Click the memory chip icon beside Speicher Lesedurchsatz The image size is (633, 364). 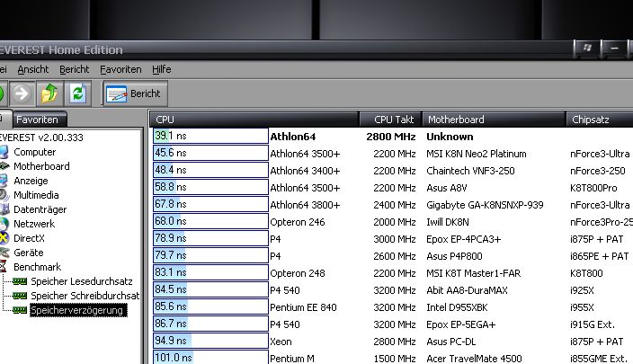tap(20, 281)
